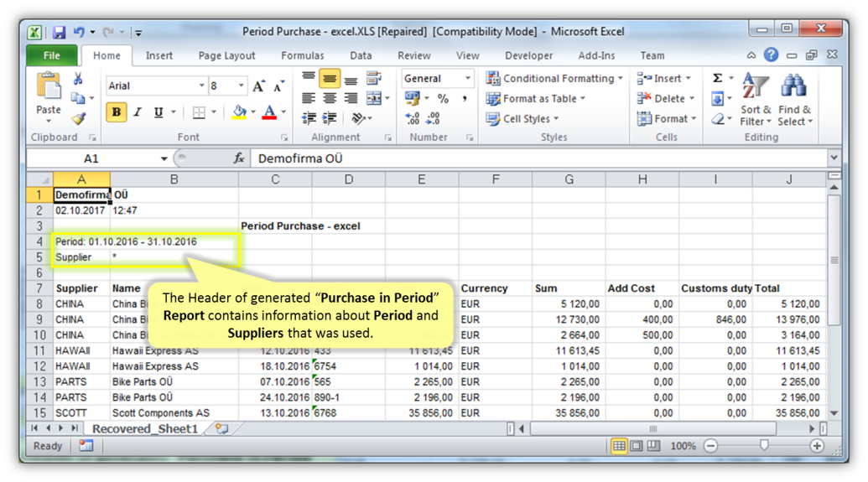
Task: Switch to Page Layout view
Action: pos(637,445)
